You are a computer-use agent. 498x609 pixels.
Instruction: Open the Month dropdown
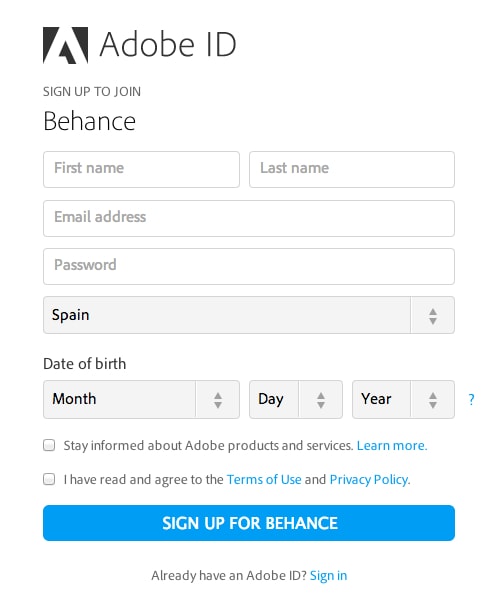click(141, 400)
